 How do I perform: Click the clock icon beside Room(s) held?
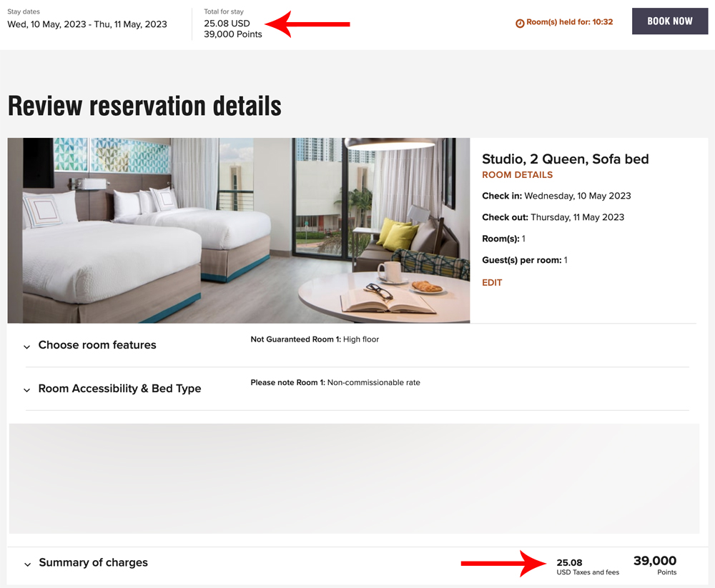pyautogui.click(x=520, y=24)
